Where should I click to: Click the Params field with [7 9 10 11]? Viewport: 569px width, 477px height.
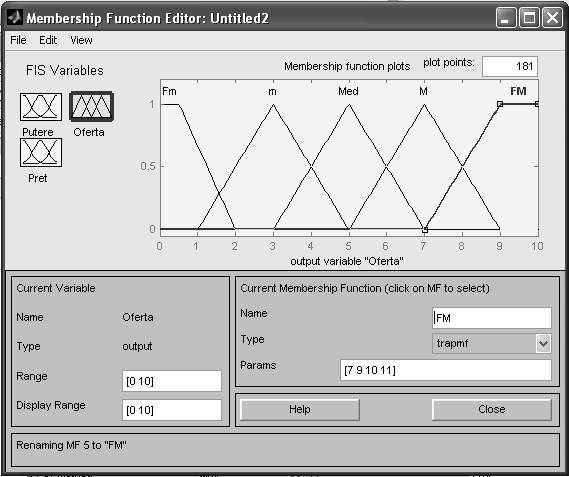[446, 370]
